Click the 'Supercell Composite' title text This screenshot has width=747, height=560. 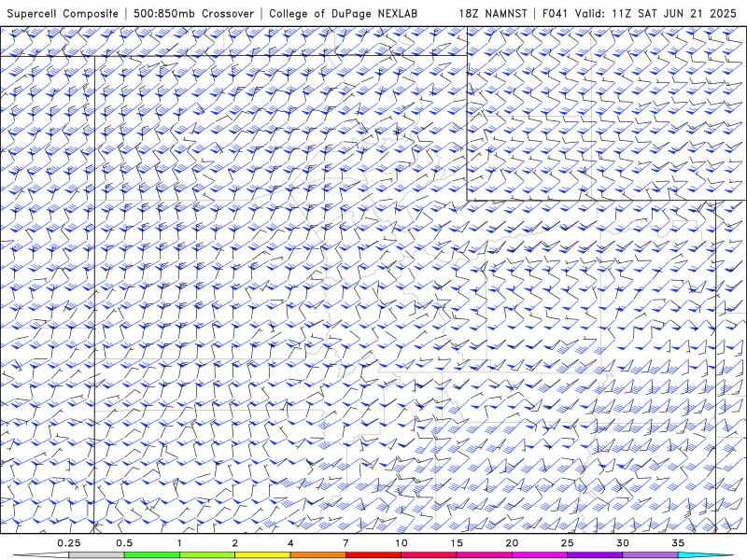63,13
